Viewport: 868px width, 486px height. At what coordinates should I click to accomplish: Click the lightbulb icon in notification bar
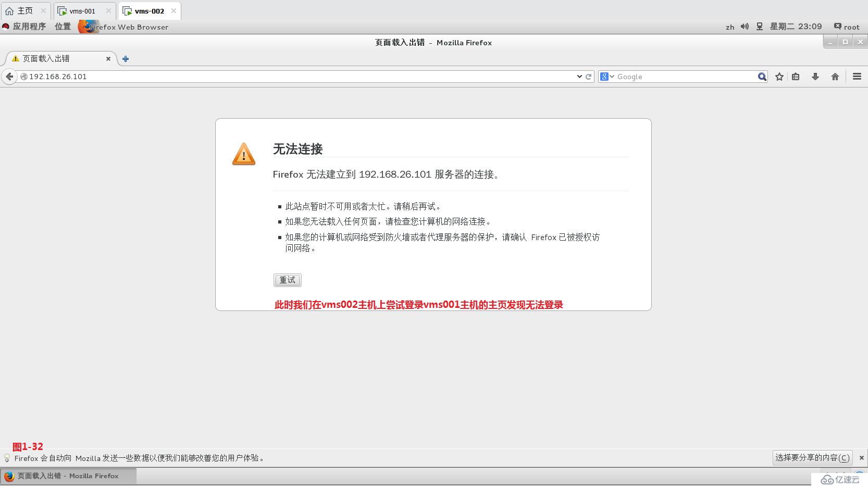(x=7, y=458)
